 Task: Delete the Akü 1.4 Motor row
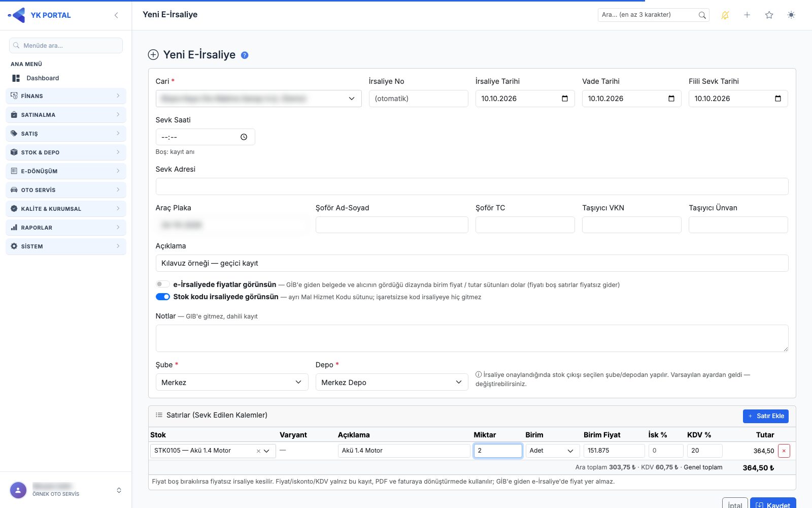(x=784, y=451)
